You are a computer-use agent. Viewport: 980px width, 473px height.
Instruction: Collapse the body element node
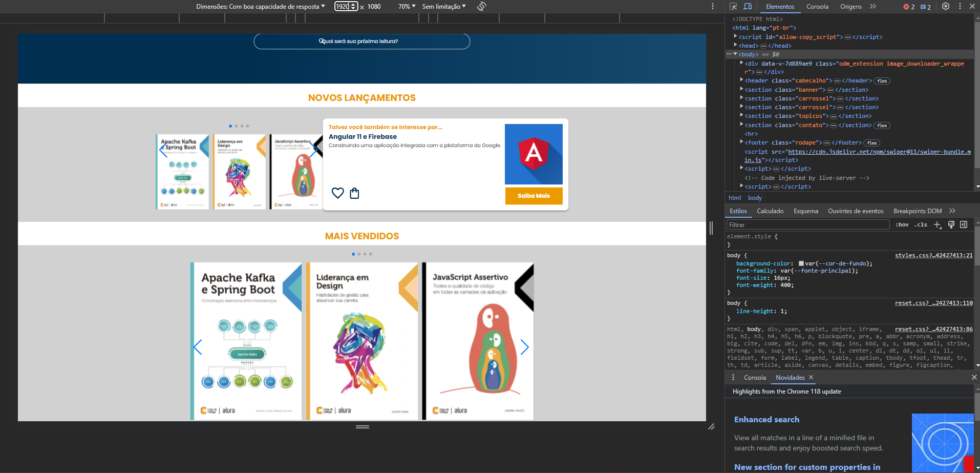(x=735, y=54)
